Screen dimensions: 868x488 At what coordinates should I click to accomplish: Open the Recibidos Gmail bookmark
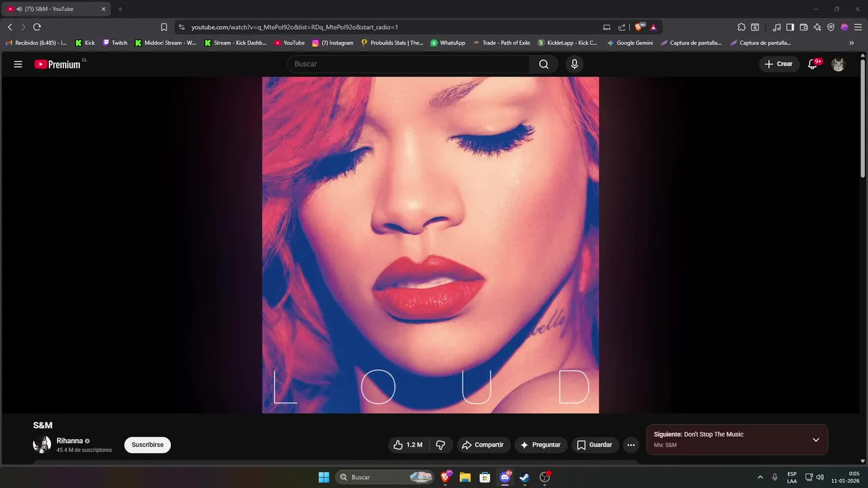point(36,43)
